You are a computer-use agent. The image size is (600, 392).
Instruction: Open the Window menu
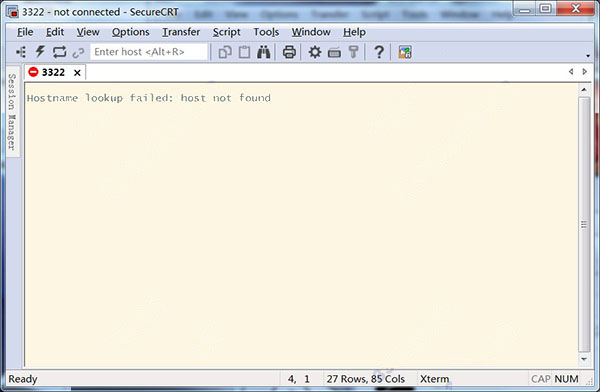coord(311,32)
